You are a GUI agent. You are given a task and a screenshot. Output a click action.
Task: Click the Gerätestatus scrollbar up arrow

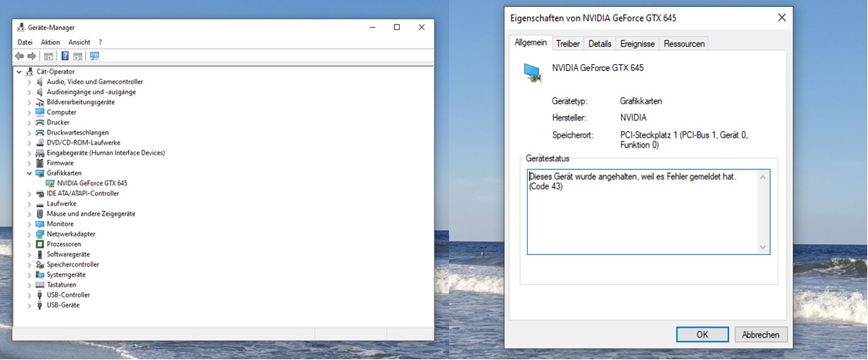tap(763, 177)
